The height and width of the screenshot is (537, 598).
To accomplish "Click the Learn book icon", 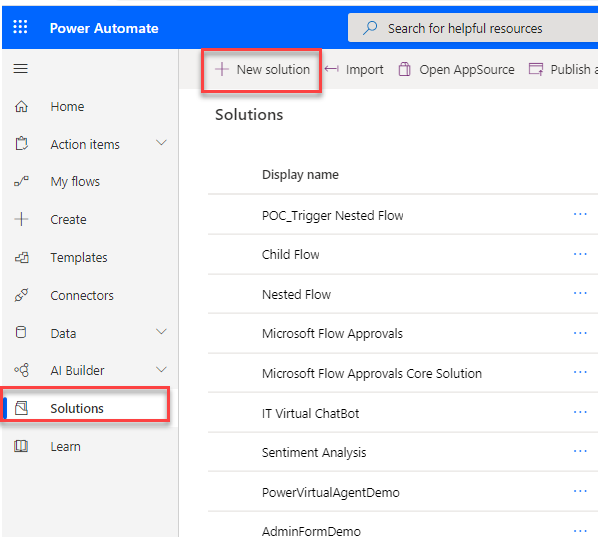I will 21,446.
